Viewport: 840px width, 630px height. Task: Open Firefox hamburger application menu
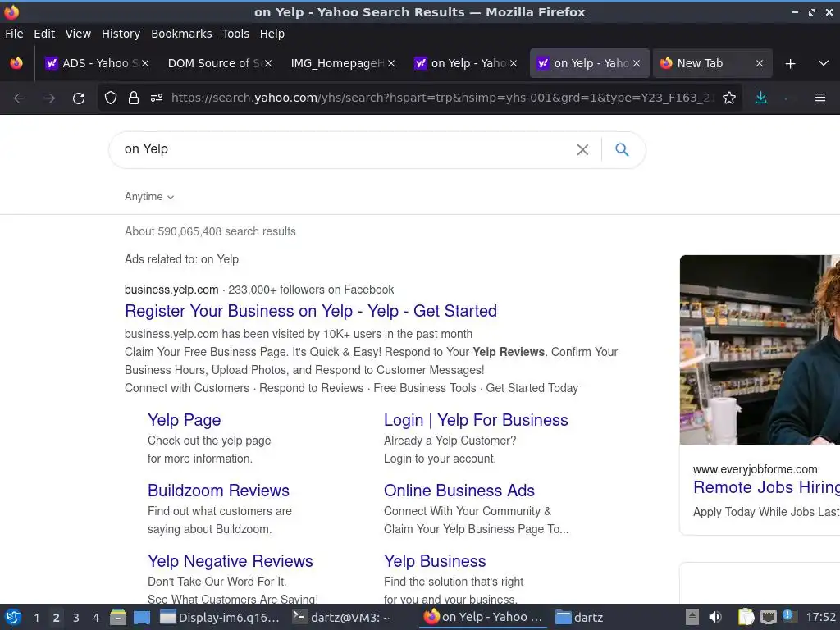(820, 98)
